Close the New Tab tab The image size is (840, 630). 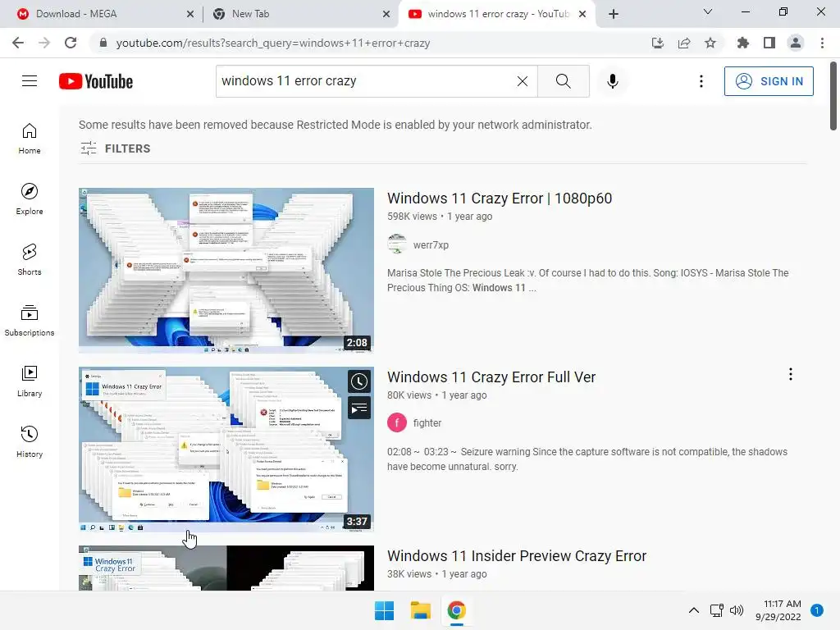coord(386,14)
